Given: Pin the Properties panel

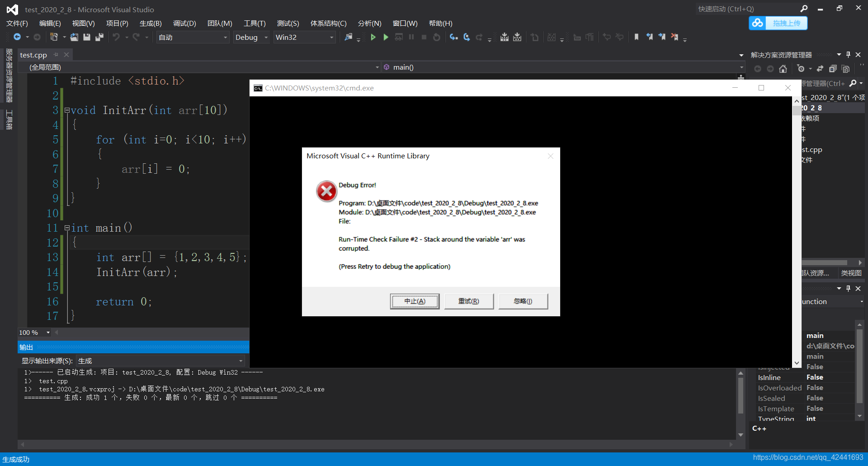Looking at the screenshot, I should point(848,288).
